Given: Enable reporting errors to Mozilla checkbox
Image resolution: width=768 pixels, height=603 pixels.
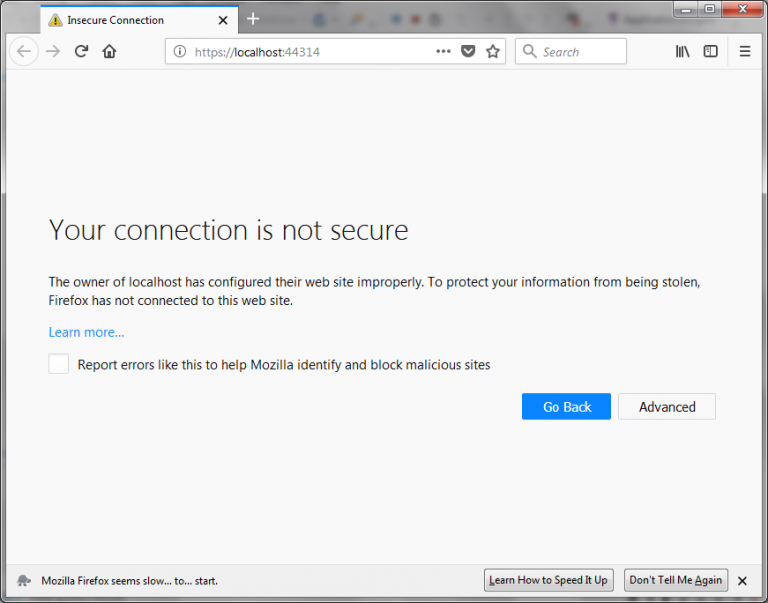Looking at the screenshot, I should (x=59, y=365).
